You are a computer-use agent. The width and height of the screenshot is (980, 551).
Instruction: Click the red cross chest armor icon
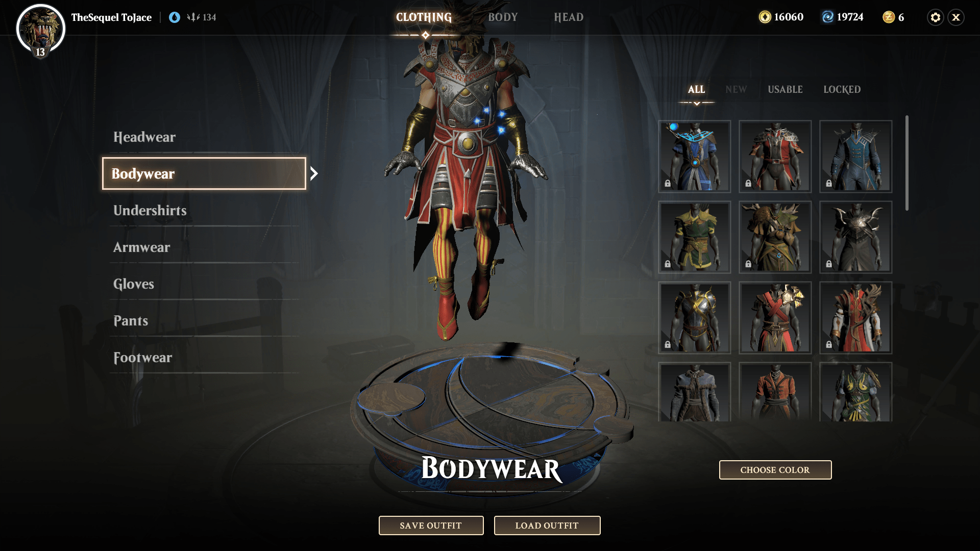[775, 316]
